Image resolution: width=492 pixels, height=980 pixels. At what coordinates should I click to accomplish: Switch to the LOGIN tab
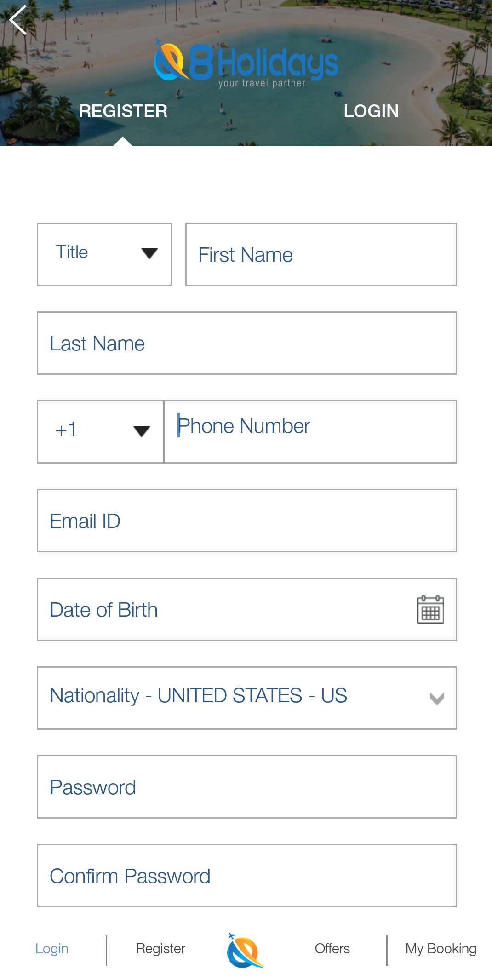pyautogui.click(x=371, y=111)
